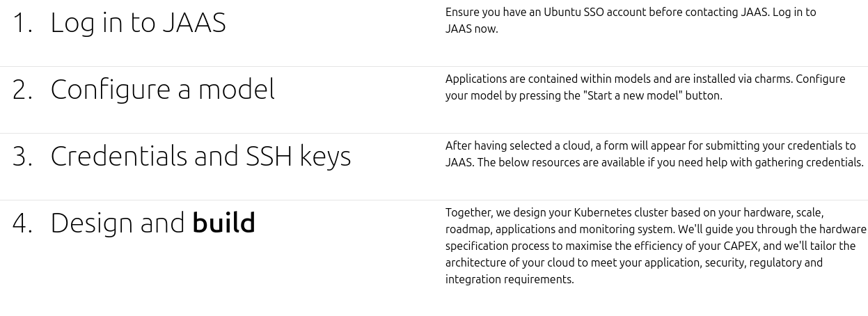Select the "Configure a model" step heading
Screen dimensions: 868x316
162,89
